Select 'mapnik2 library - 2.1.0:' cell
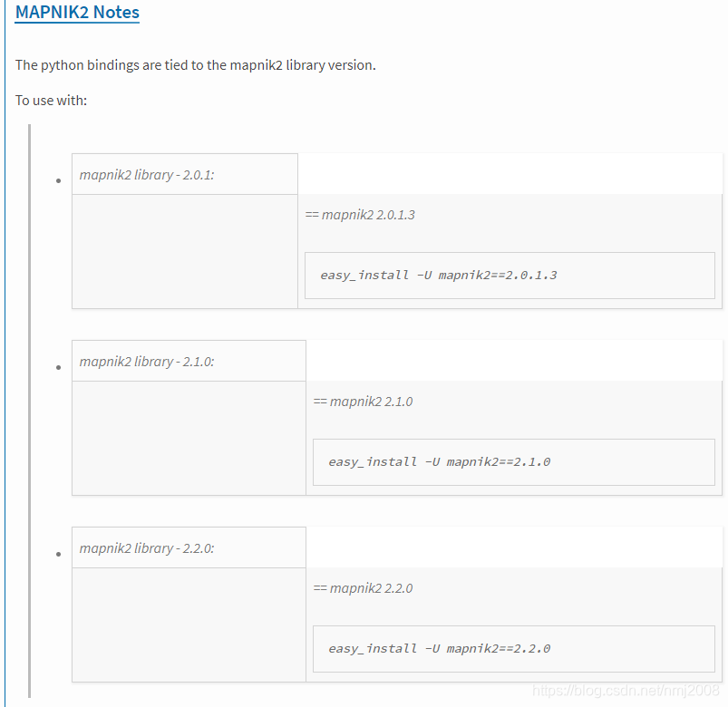Image resolution: width=728 pixels, height=707 pixels. (189, 361)
